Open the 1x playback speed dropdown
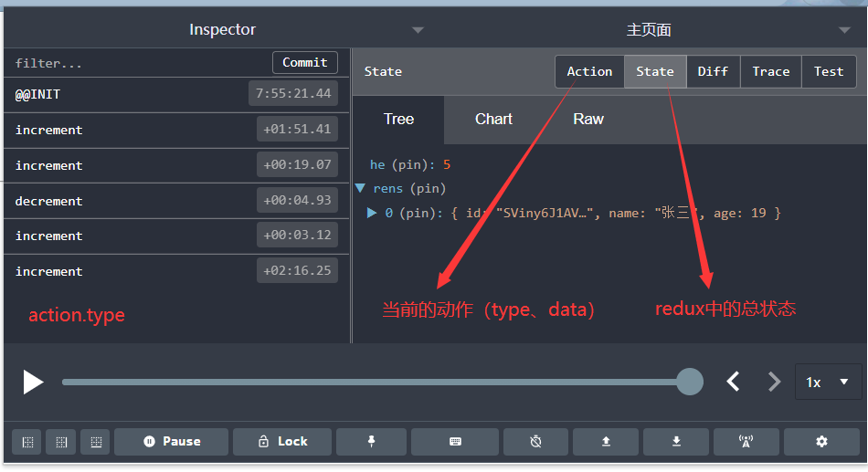Screen dimensions: 868x472 [x=828, y=382]
